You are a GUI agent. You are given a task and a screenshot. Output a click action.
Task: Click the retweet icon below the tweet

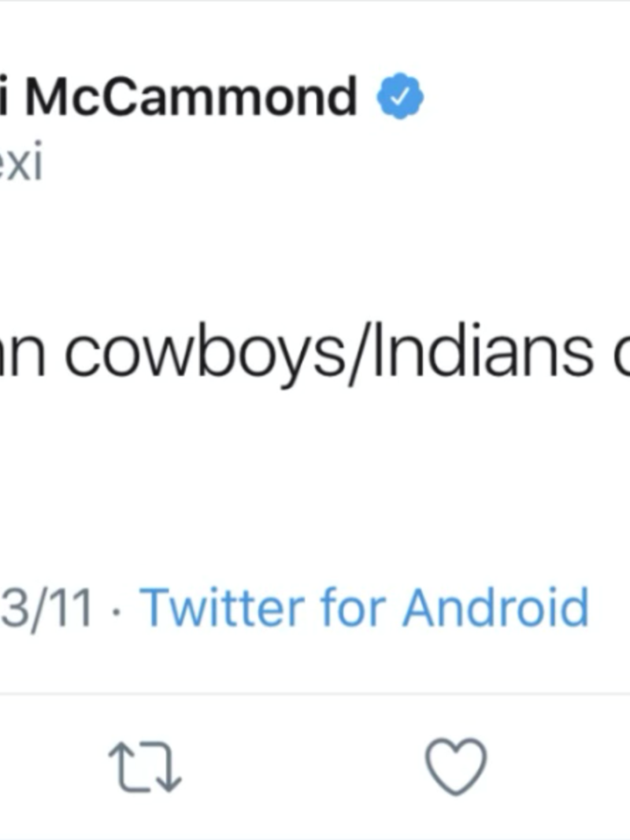pos(144,768)
